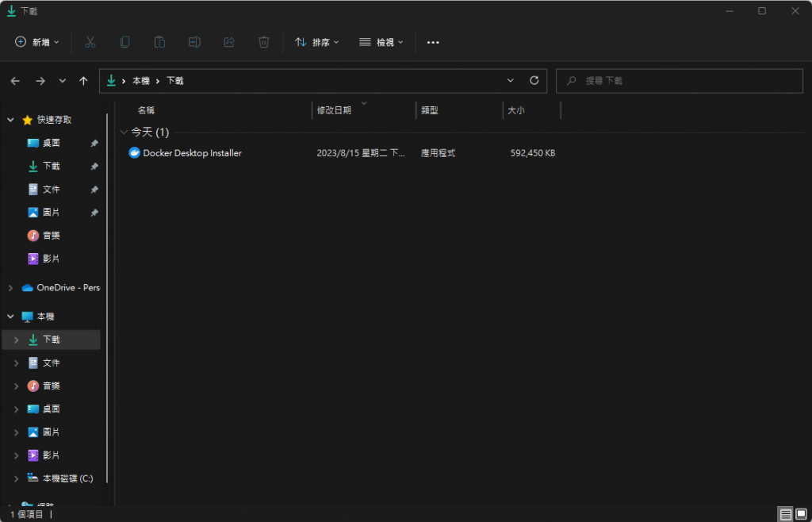Open 音樂 under quick access

pyautogui.click(x=52, y=236)
